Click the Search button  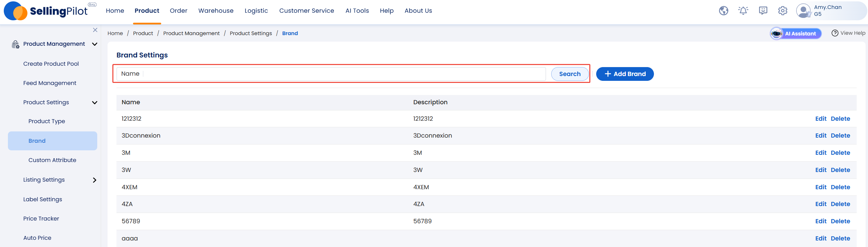tap(570, 74)
